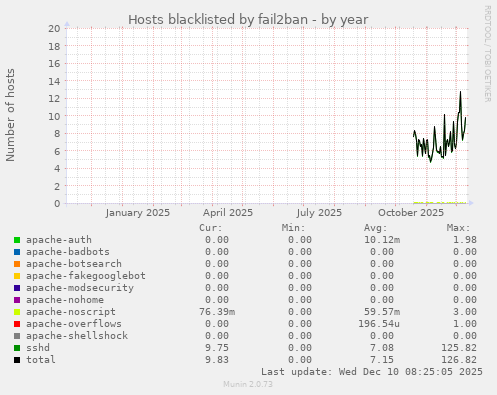
Task: Click sshd average value 7.08
Action: coord(382,348)
